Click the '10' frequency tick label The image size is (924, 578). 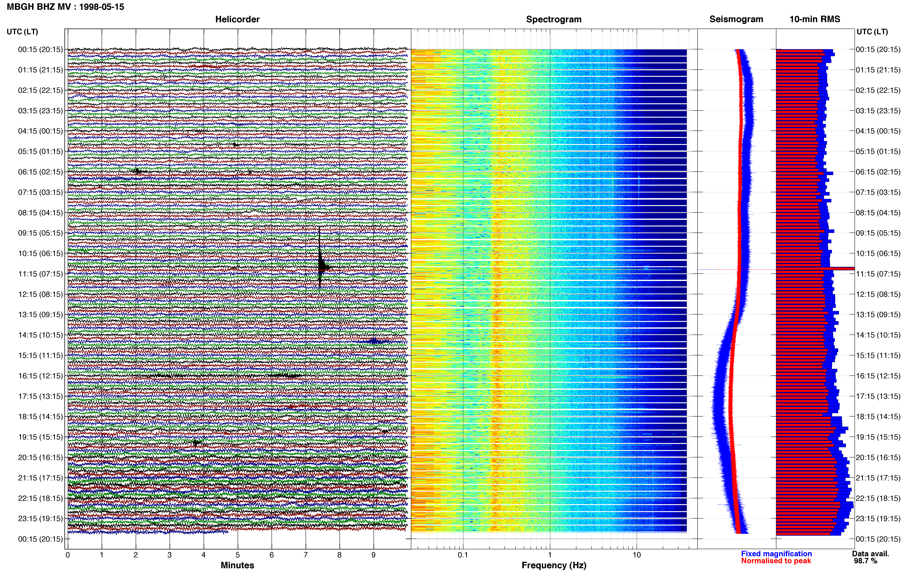click(637, 555)
